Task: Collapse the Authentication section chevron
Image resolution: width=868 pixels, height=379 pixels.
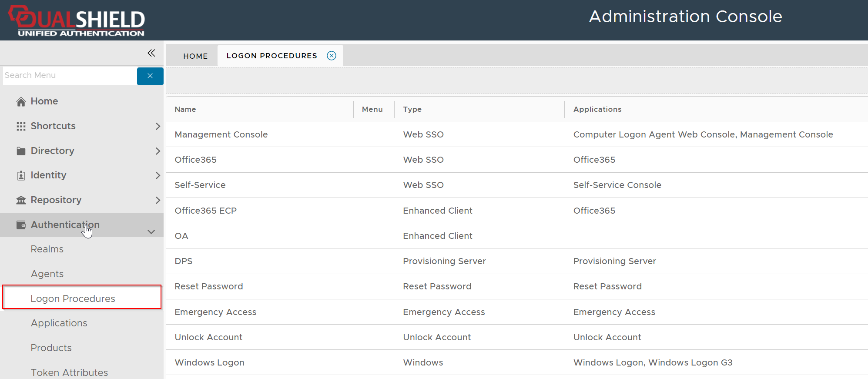Action: click(151, 231)
